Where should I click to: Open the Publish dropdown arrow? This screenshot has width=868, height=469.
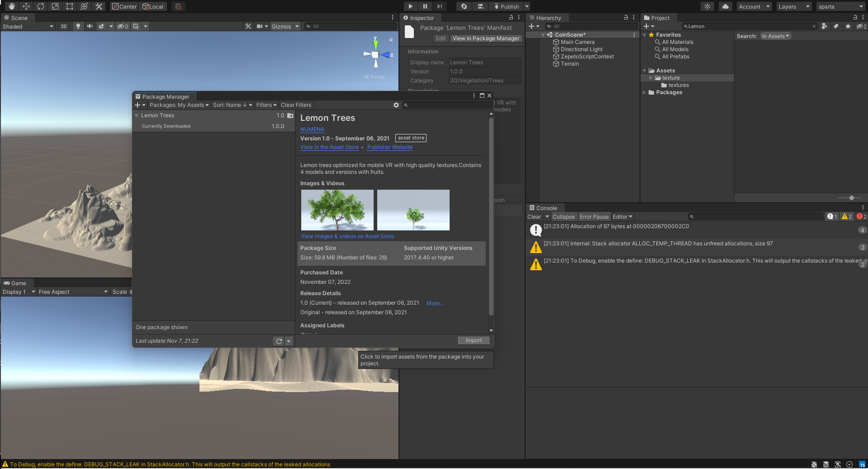pos(527,6)
